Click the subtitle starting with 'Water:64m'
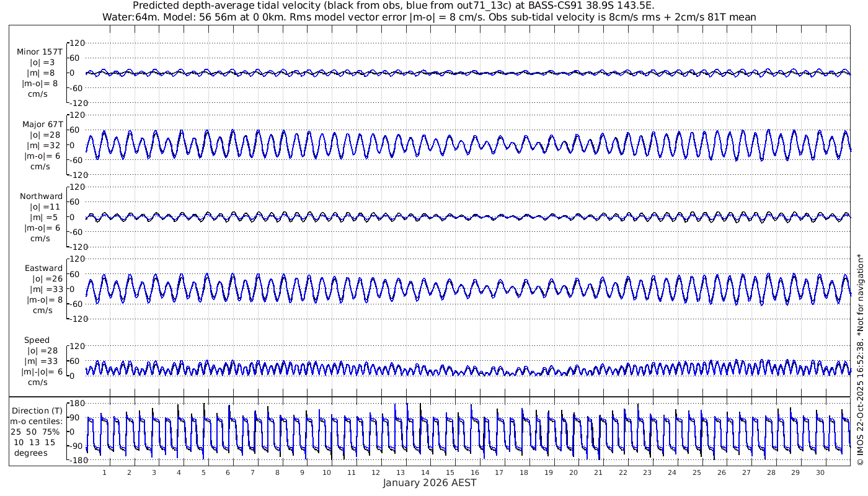 tap(429, 17)
